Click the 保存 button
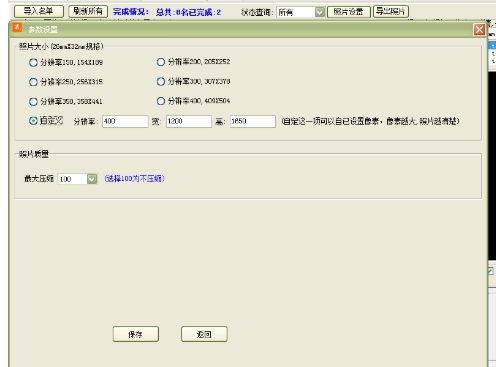 136,334
